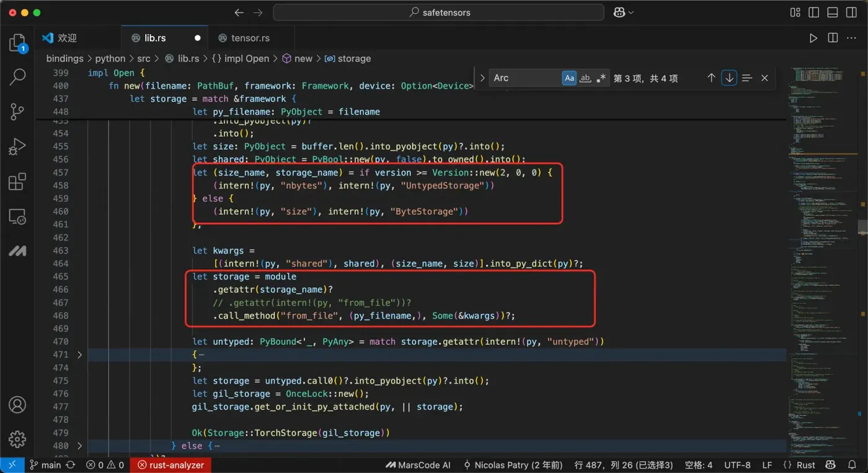Open the dropdown arrow beside Copilot icon
Image resolution: width=868 pixels, height=473 pixels.
click(x=631, y=12)
